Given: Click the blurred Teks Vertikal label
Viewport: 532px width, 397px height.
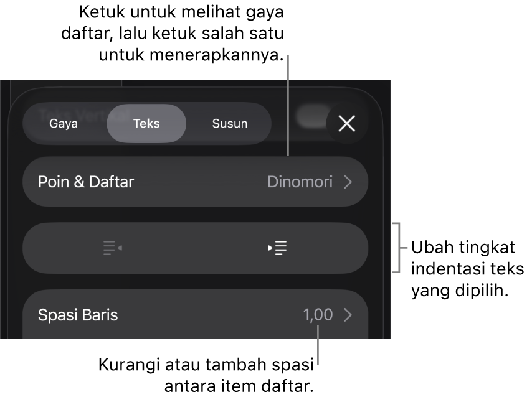Looking at the screenshot, I should click(83, 114).
